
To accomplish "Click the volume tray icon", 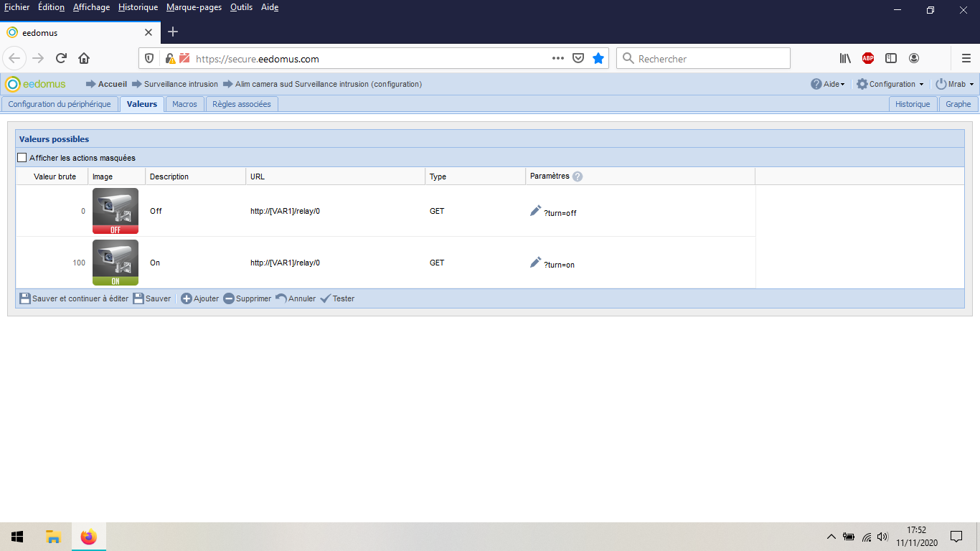I will tap(882, 537).
